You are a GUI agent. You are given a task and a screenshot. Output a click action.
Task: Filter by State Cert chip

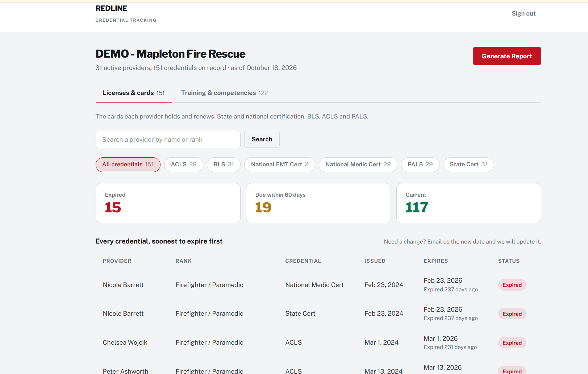[468, 165]
